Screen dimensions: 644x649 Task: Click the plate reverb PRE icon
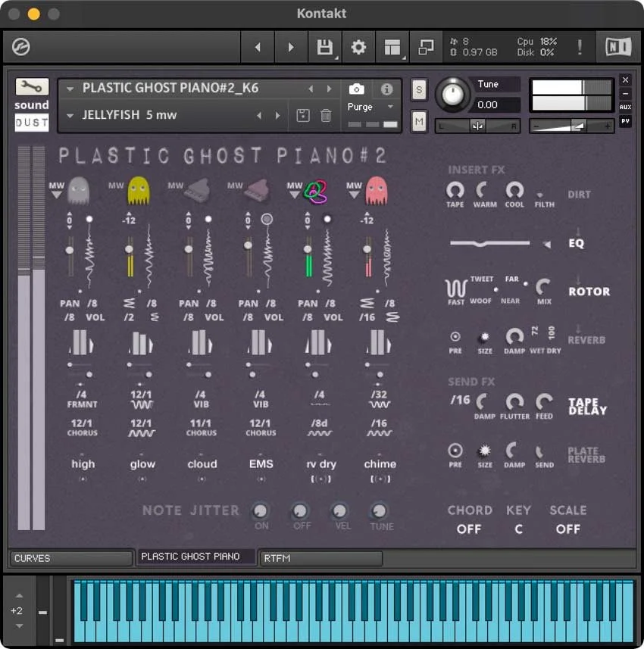455,451
